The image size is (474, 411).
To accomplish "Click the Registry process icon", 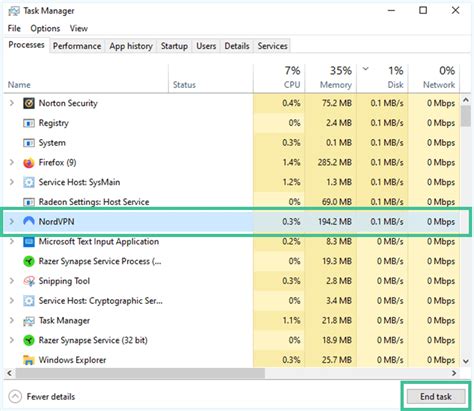I will [29, 123].
